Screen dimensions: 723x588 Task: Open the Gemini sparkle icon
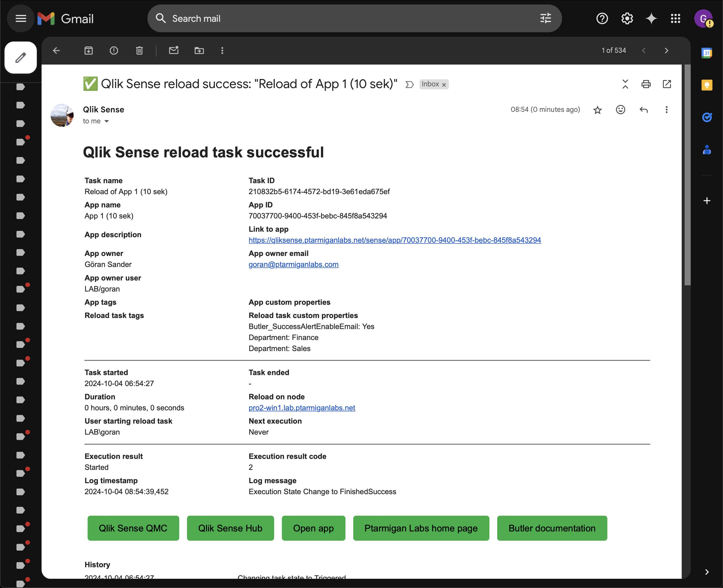click(x=651, y=18)
